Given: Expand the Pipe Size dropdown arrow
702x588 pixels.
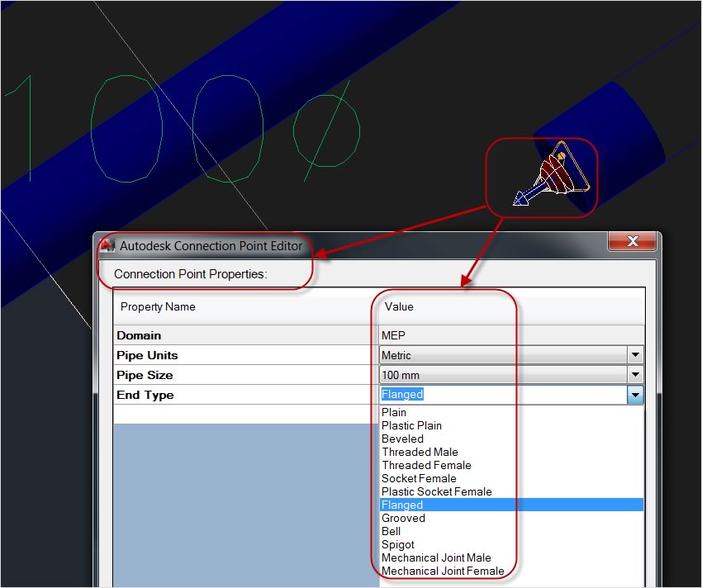Looking at the screenshot, I should pyautogui.click(x=634, y=375).
